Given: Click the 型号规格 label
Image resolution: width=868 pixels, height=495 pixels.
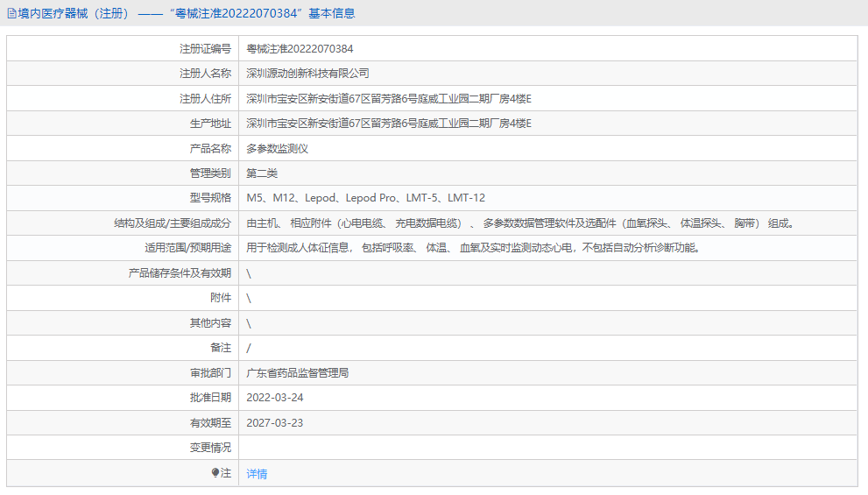Looking at the screenshot, I should point(210,198).
